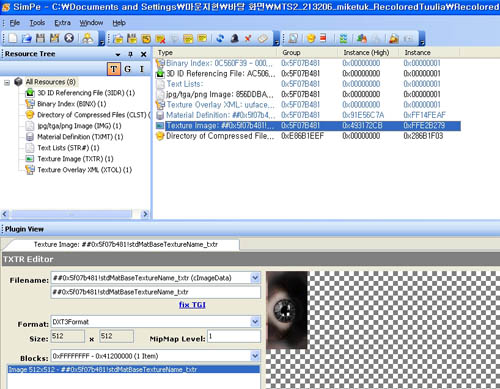
Task: Pin the Resource Tree panel
Action: (130, 54)
